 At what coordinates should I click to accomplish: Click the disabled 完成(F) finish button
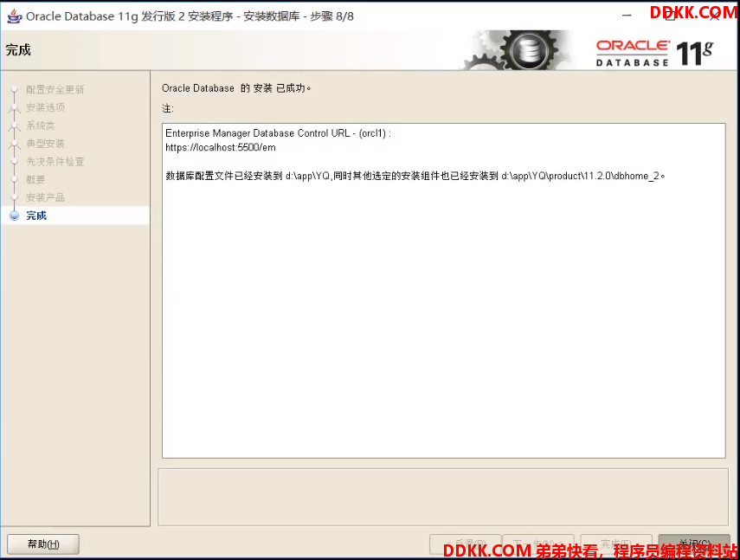click(x=616, y=544)
